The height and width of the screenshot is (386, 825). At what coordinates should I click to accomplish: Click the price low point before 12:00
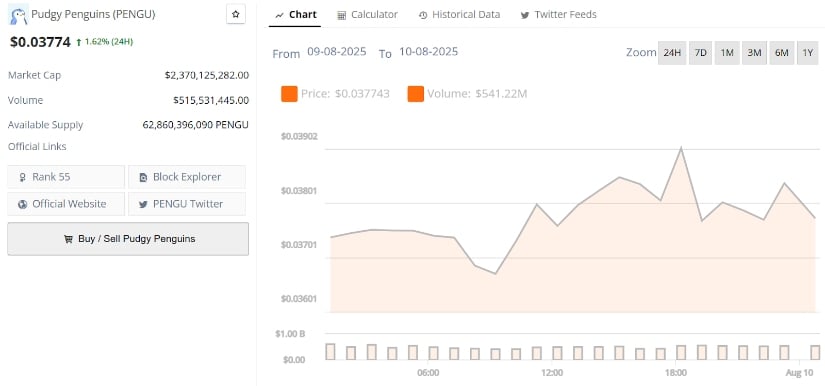point(495,273)
